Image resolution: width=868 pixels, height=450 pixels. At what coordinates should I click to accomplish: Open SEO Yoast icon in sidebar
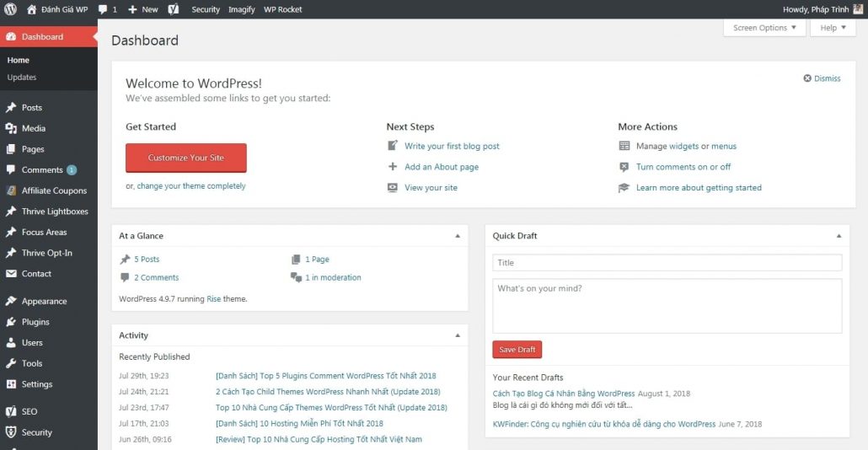pyautogui.click(x=11, y=411)
